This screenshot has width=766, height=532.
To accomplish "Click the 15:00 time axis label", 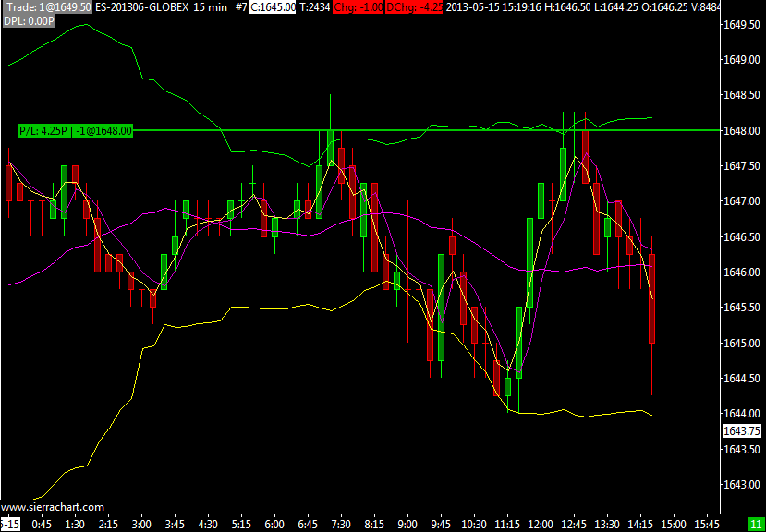I will 674,523.
